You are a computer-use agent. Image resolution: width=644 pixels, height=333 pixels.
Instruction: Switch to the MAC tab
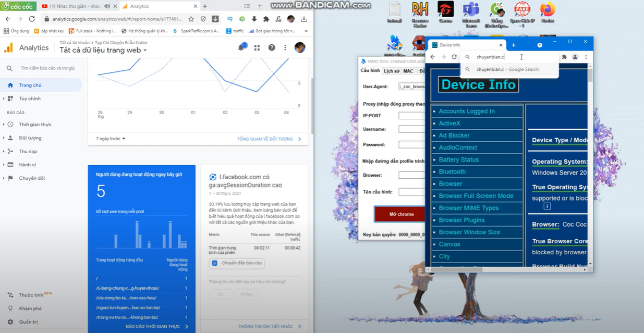point(408,71)
